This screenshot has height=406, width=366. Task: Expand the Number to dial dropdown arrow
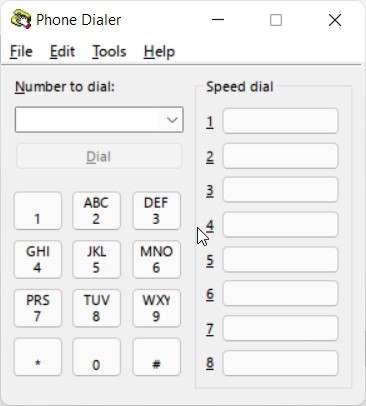pyautogui.click(x=172, y=120)
